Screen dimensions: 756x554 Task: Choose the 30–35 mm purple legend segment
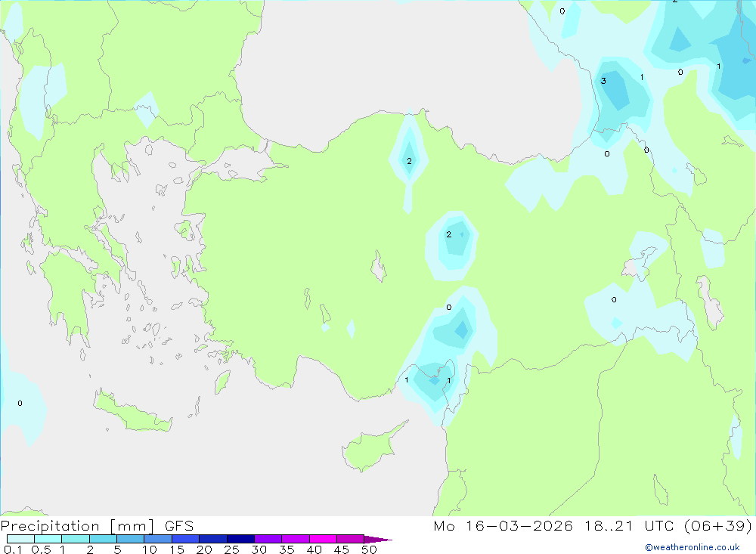pyautogui.click(x=268, y=539)
